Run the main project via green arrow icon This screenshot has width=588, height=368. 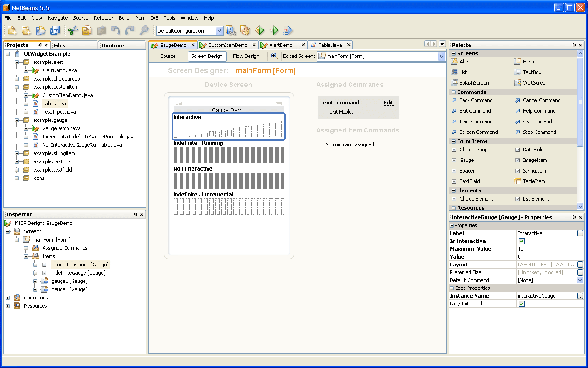(x=260, y=30)
